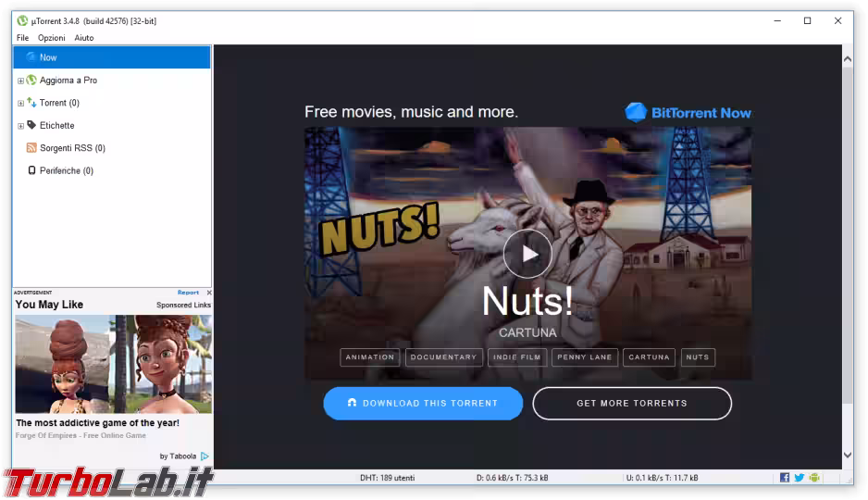Maximize the uTorrent window
Viewport: 868px width, 500px height.
click(x=807, y=21)
